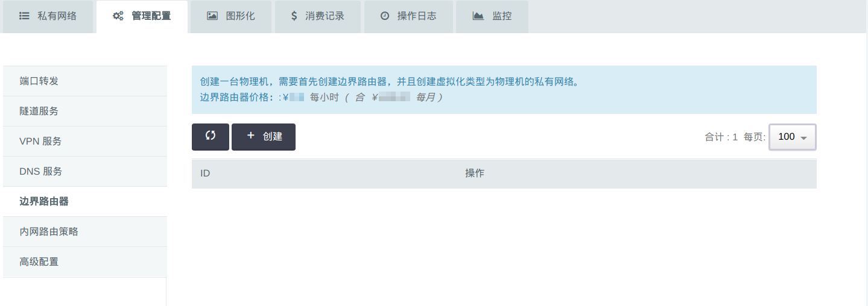Screen dimensions: 868x306
Task: Select 隧道服务 in the sidebar
Action: pyautogui.click(x=84, y=111)
